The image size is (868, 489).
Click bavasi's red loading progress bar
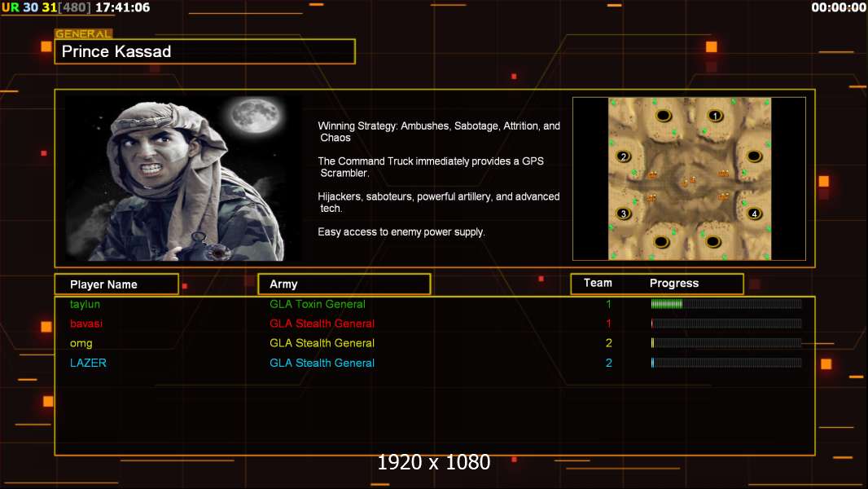pos(726,324)
